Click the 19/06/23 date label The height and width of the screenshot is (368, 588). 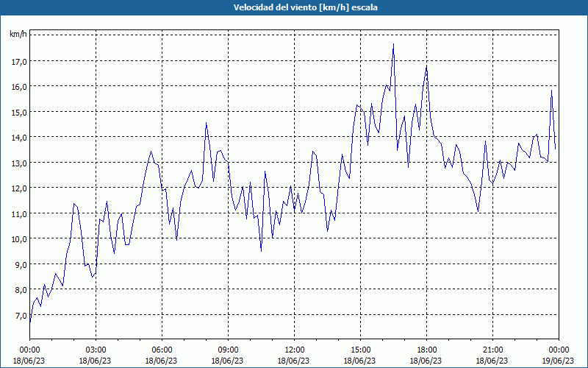point(558,361)
